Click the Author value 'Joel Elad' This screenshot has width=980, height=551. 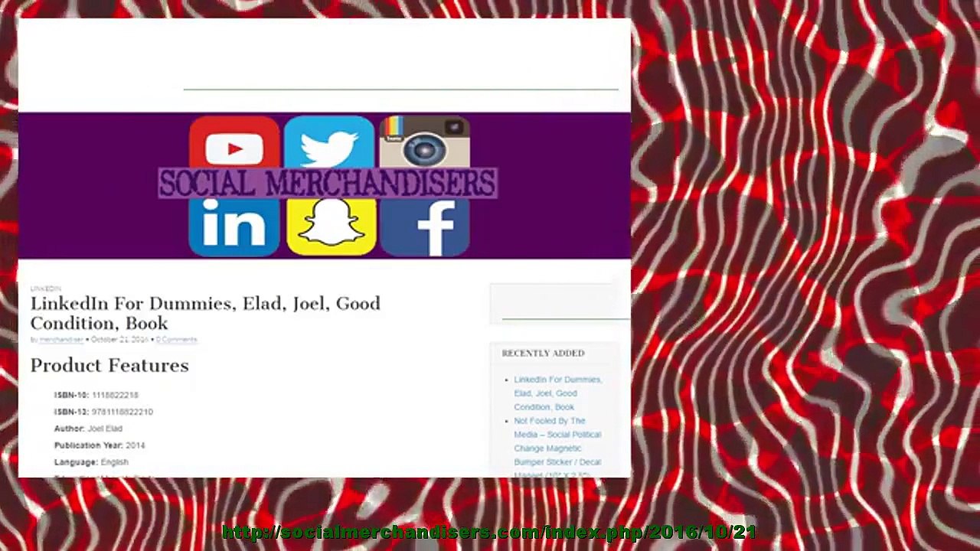105,429
